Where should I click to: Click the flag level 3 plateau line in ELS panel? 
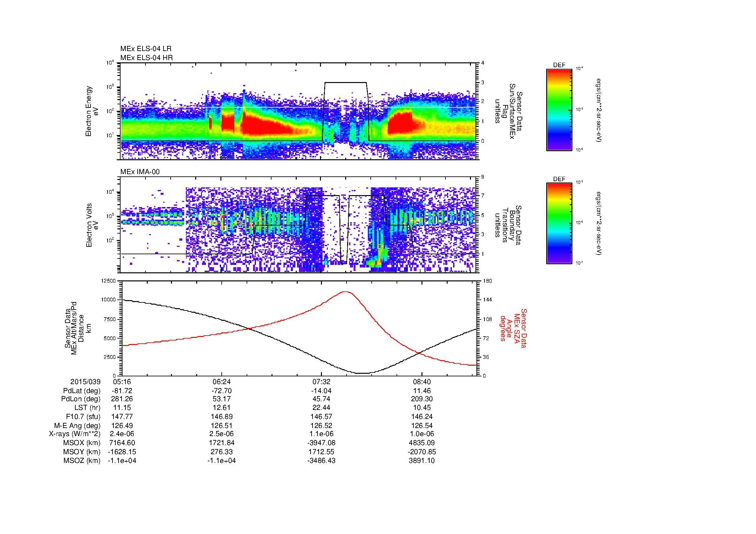(x=346, y=83)
